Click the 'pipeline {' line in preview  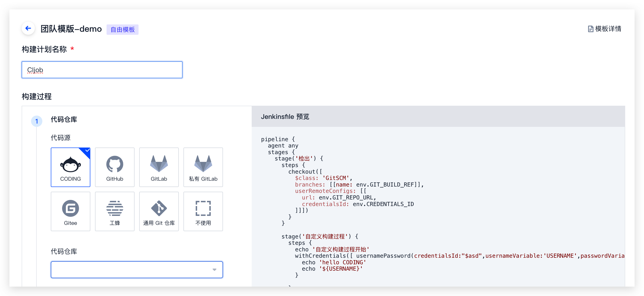(x=278, y=139)
